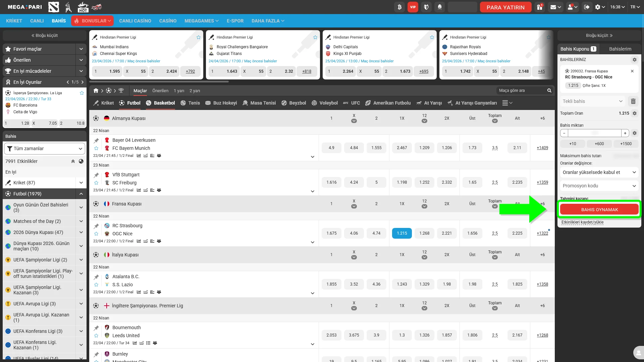
Task: Click the globe icon beside 7991 Etkinlikler
Action: coord(81,161)
